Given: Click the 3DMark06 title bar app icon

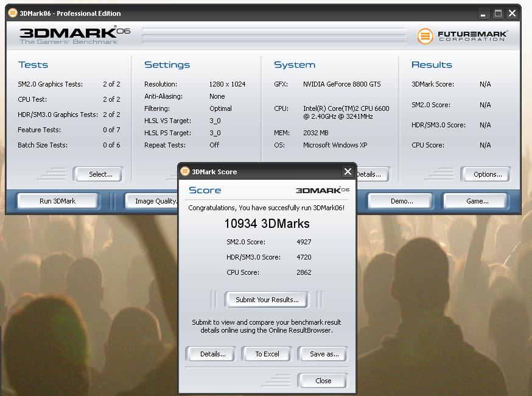Looking at the screenshot, I should pyautogui.click(x=13, y=13).
